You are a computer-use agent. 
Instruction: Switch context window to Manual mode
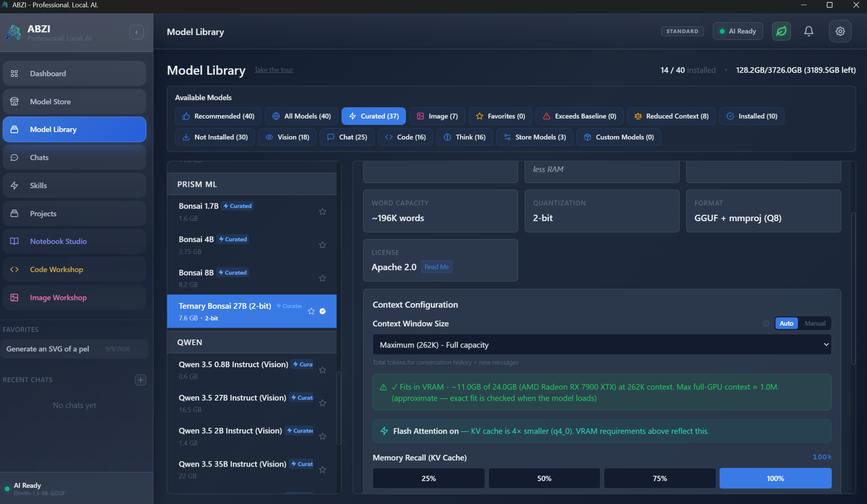(815, 323)
